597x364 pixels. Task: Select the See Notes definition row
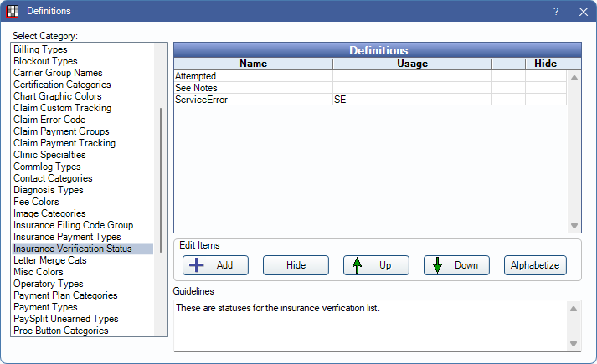pos(253,88)
